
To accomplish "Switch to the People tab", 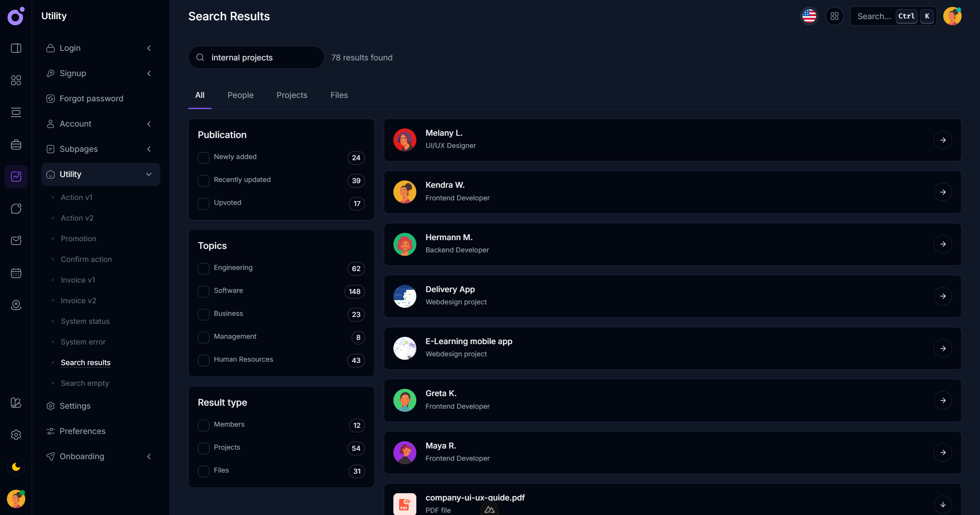I will click(240, 95).
